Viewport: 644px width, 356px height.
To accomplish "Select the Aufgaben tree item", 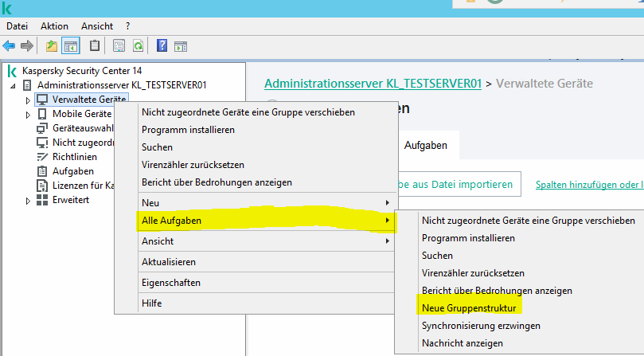I will (x=73, y=171).
